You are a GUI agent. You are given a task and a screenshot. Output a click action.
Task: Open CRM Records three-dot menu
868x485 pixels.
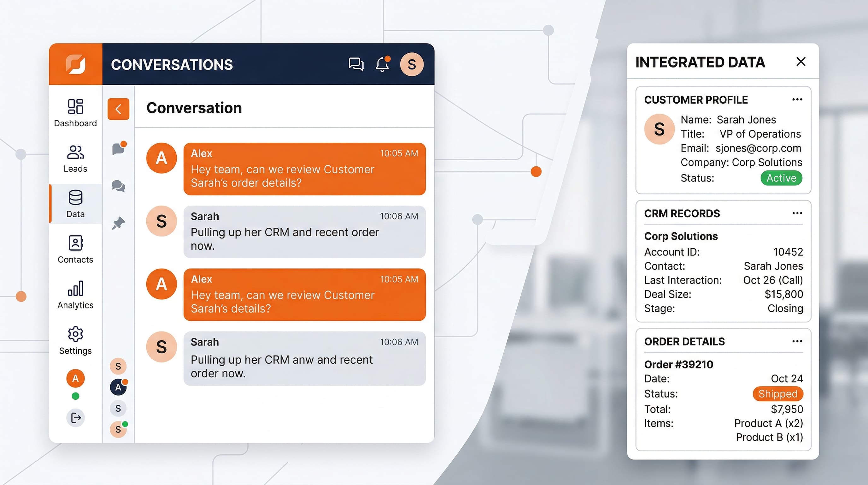pos(797,213)
